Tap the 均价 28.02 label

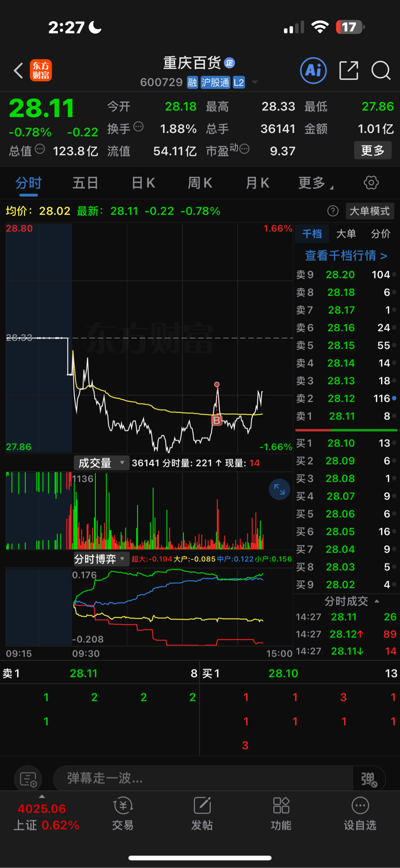38,211
